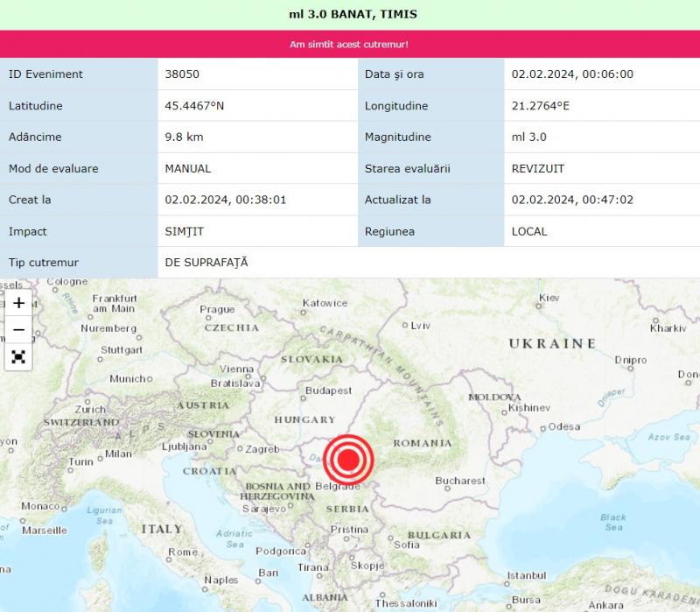Click the 'ml 3.0 BANAT, TIMIS' title
700x612 pixels.
click(x=353, y=14)
